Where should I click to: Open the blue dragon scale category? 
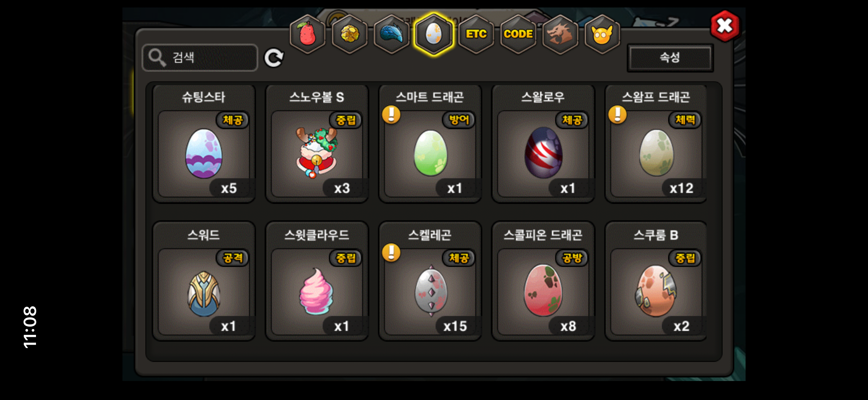pos(392,34)
